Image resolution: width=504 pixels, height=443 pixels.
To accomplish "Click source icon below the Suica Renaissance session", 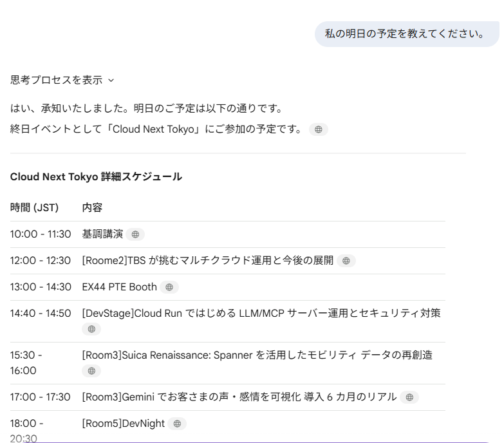I will point(91,371).
